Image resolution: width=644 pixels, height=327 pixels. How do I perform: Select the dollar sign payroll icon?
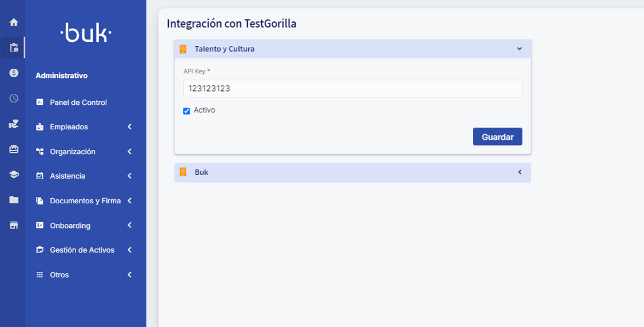click(x=14, y=73)
